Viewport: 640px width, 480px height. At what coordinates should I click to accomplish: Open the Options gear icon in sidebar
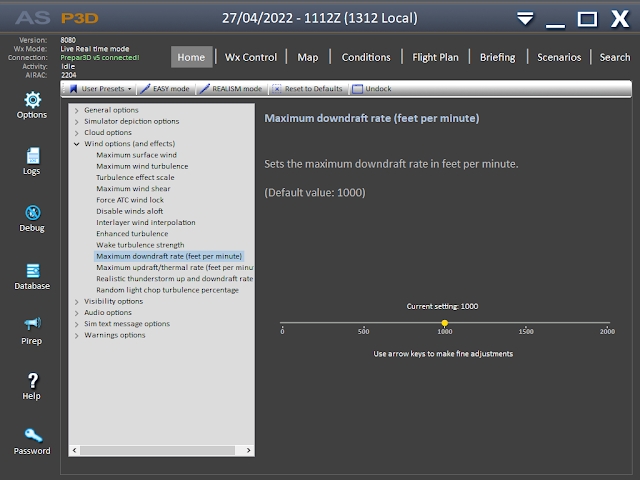(x=32, y=100)
